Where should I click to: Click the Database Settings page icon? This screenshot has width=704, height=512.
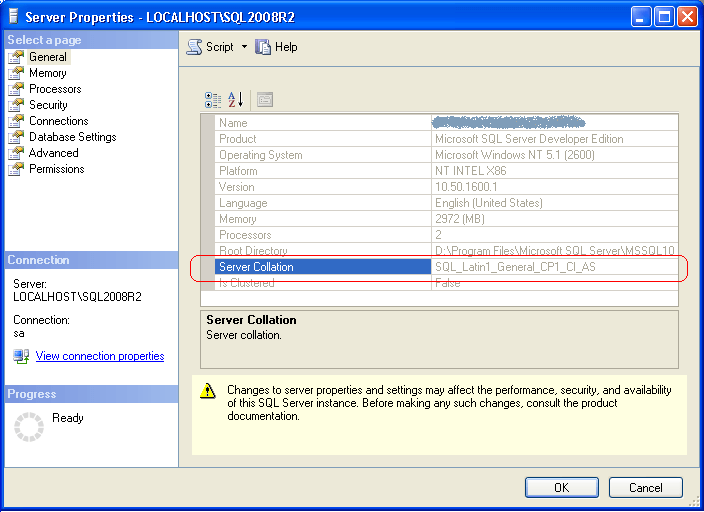pos(16,137)
